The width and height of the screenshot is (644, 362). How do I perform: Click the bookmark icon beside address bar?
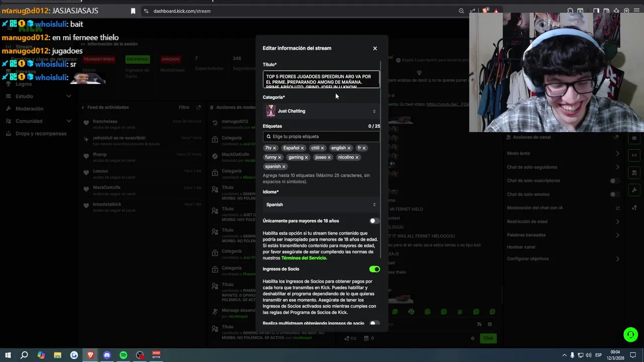133,11
